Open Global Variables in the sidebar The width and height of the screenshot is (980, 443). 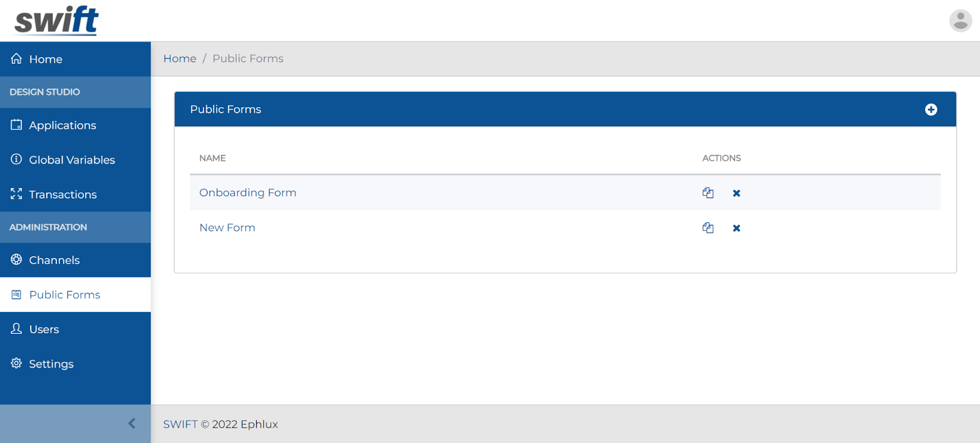pos(72,160)
